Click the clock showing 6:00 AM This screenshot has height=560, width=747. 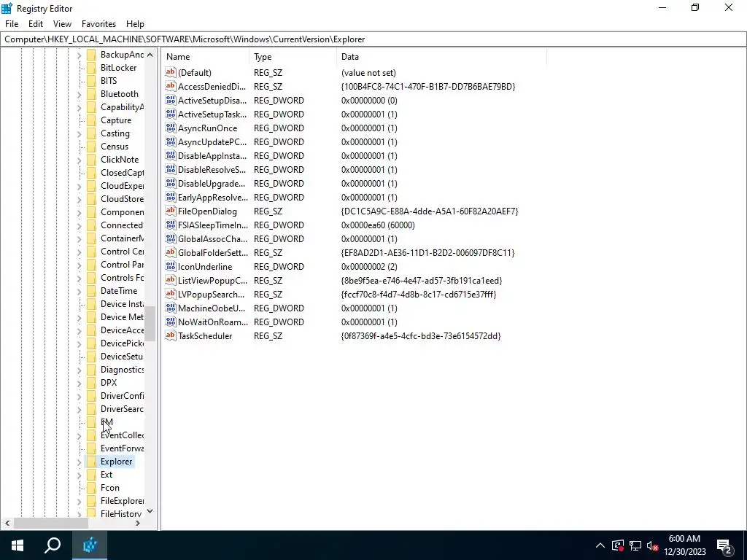point(684,539)
